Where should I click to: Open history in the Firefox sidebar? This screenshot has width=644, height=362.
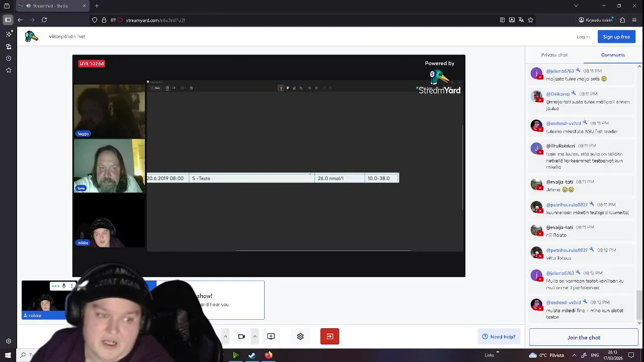(9, 58)
